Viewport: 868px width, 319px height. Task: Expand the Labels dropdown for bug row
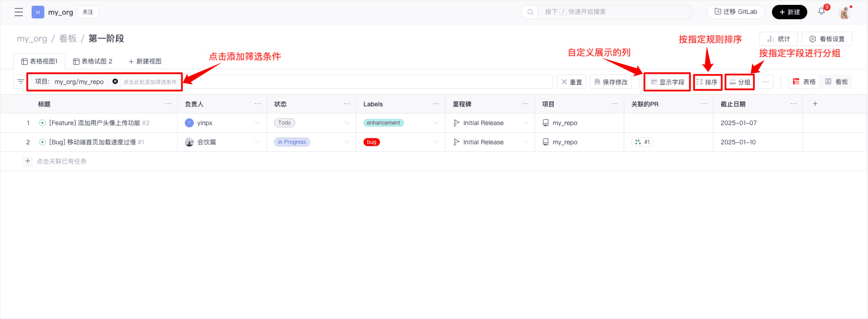pos(436,142)
